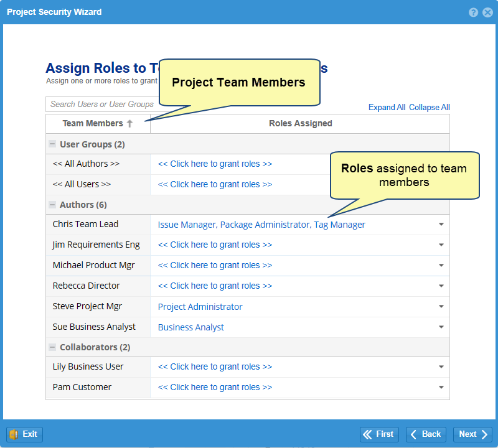Grant roles to Rebecca Director
The height and width of the screenshot is (448, 498).
[x=215, y=286]
